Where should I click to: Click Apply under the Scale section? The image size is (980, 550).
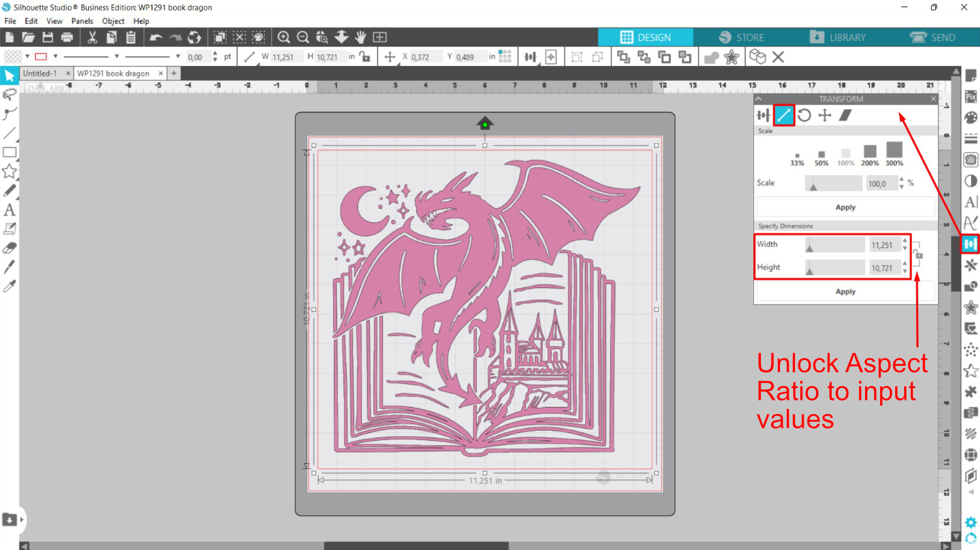pos(845,207)
